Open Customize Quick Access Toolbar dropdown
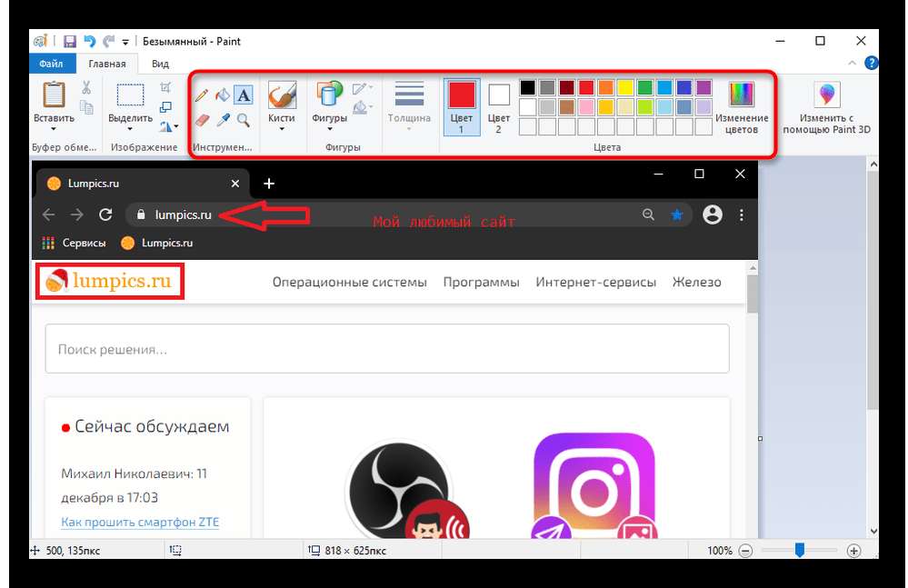The height and width of the screenshot is (588, 908). 125,42
